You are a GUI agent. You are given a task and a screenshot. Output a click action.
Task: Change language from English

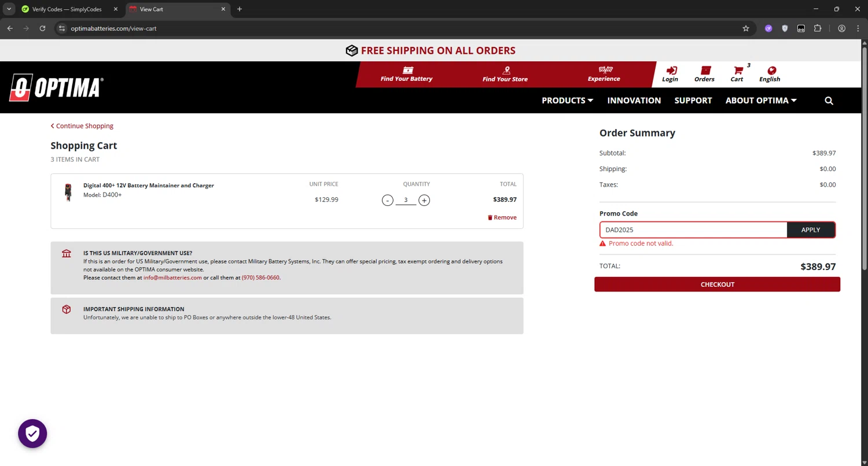(770, 74)
